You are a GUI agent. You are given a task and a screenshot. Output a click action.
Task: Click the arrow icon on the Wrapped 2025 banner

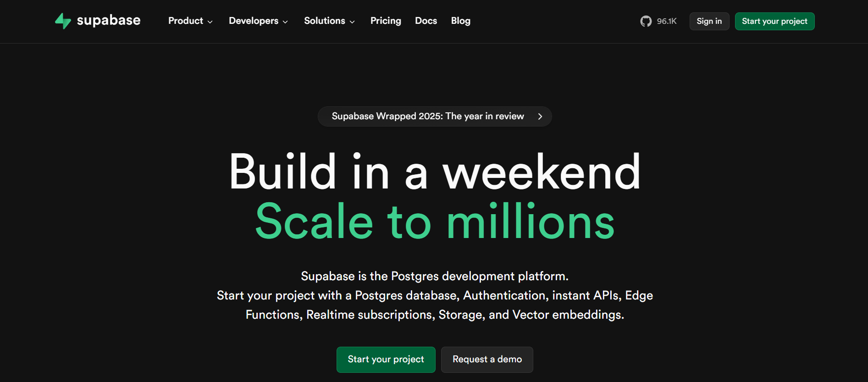coord(540,116)
